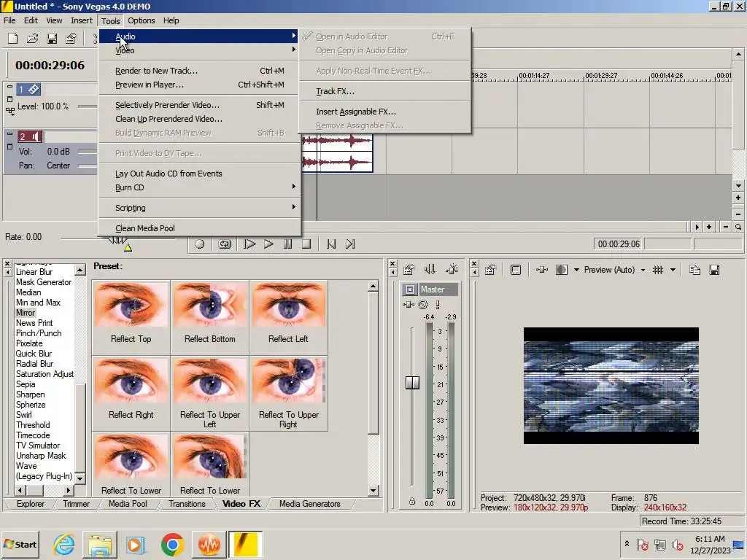Viewport: 747px width, 560px height.
Task: Switch to the Transitions tab
Action: coord(187,504)
